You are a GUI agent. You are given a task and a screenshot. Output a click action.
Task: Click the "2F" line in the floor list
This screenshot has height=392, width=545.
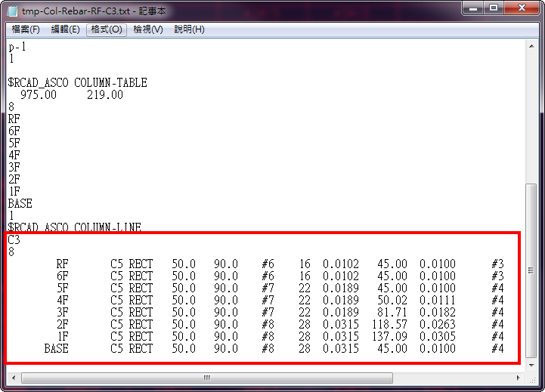14,179
